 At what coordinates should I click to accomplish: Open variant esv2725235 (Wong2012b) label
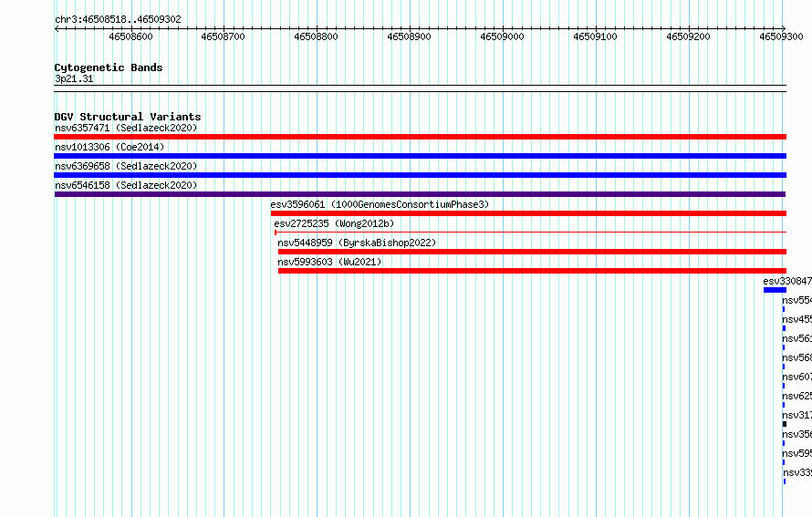click(334, 223)
